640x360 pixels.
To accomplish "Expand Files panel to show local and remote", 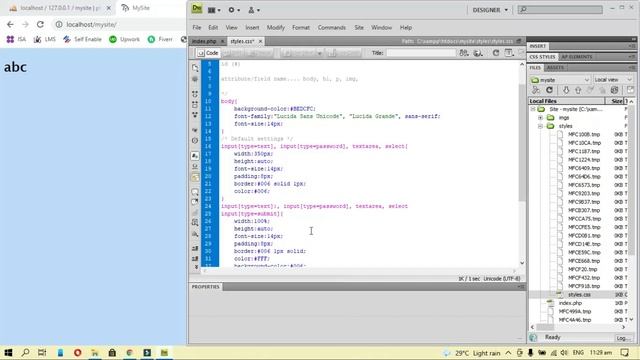I will [630, 90].
